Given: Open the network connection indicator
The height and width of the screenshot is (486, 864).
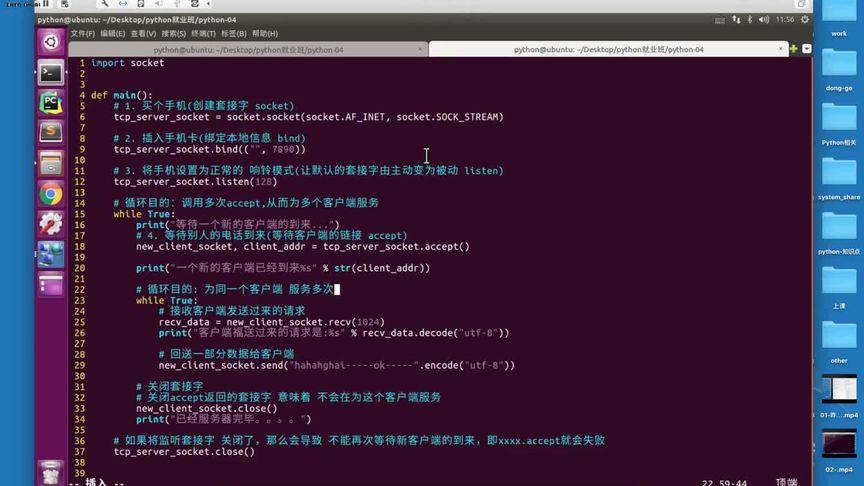Looking at the screenshot, I should (736, 20).
